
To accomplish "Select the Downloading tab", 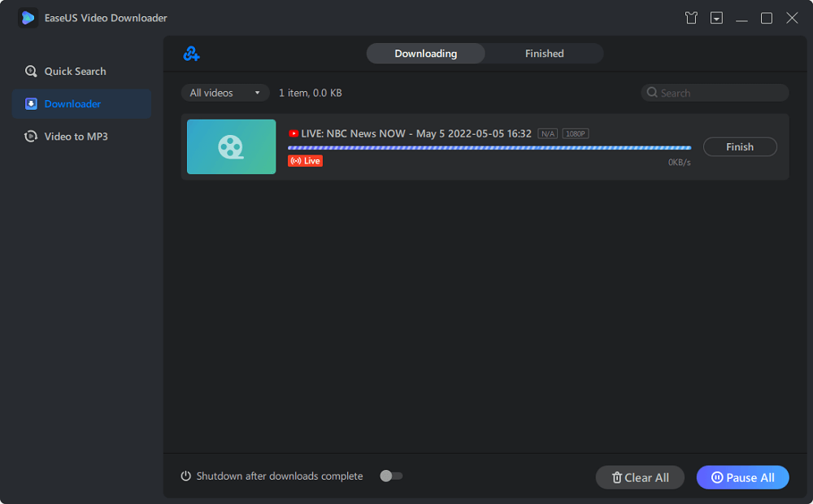I will (x=425, y=54).
